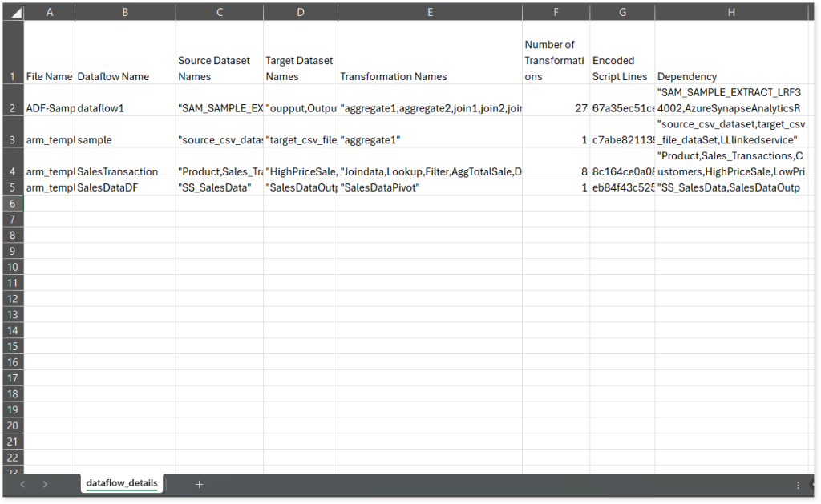Select the 'Transformation Names' header cell
821x504 pixels.
pyautogui.click(x=430, y=76)
